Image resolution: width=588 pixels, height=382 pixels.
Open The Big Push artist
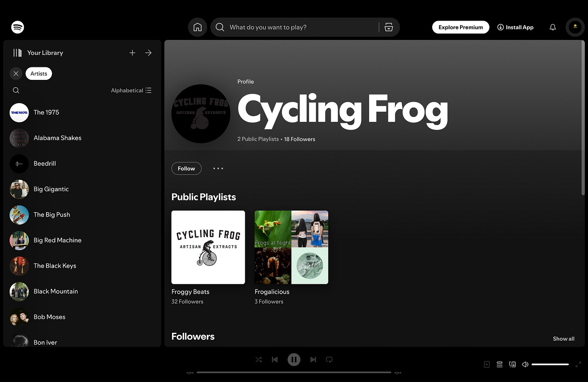pyautogui.click(x=82, y=215)
